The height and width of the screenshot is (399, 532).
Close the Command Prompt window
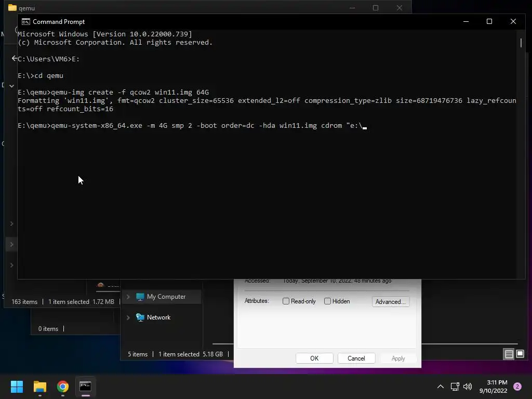[x=513, y=21]
